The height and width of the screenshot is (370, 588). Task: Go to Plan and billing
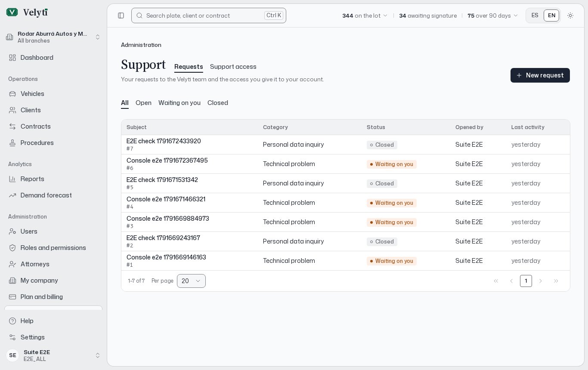point(53,297)
